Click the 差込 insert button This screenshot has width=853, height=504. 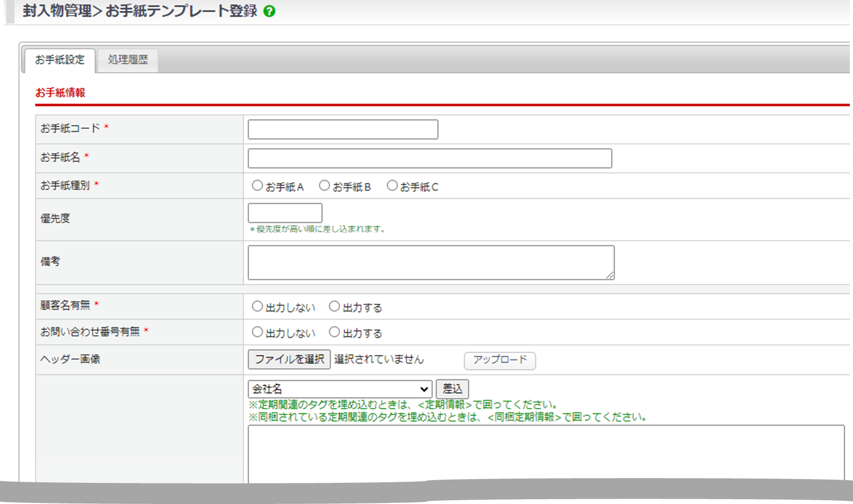point(452,389)
